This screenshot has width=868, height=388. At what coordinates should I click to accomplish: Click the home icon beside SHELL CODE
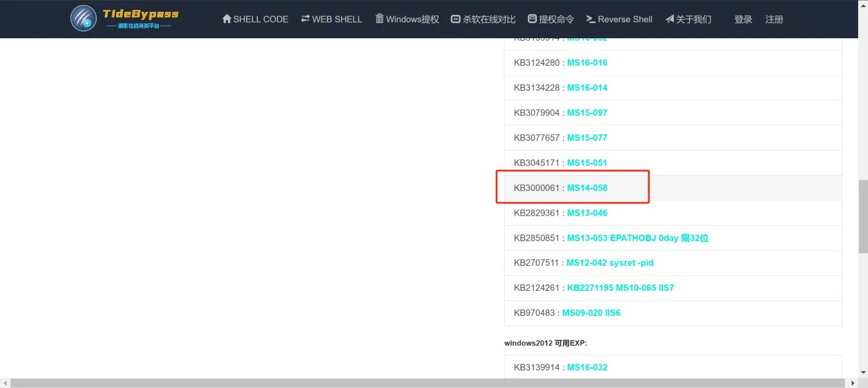[227, 19]
